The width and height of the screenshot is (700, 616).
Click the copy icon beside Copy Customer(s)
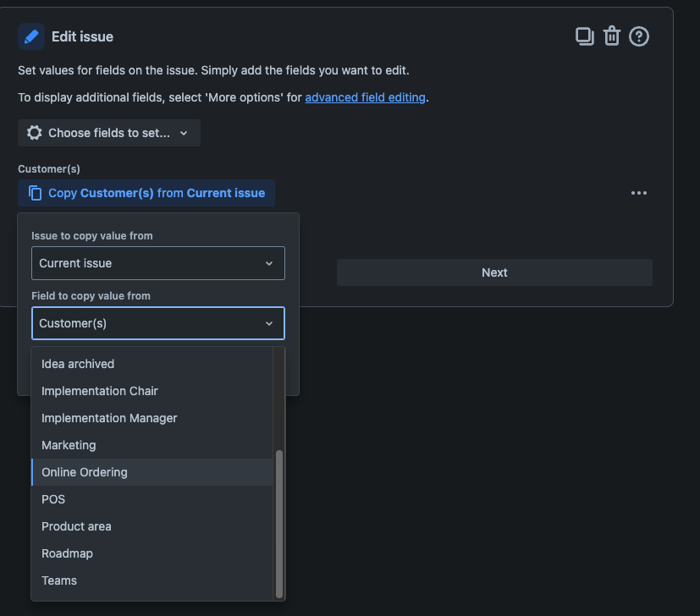click(x=36, y=193)
